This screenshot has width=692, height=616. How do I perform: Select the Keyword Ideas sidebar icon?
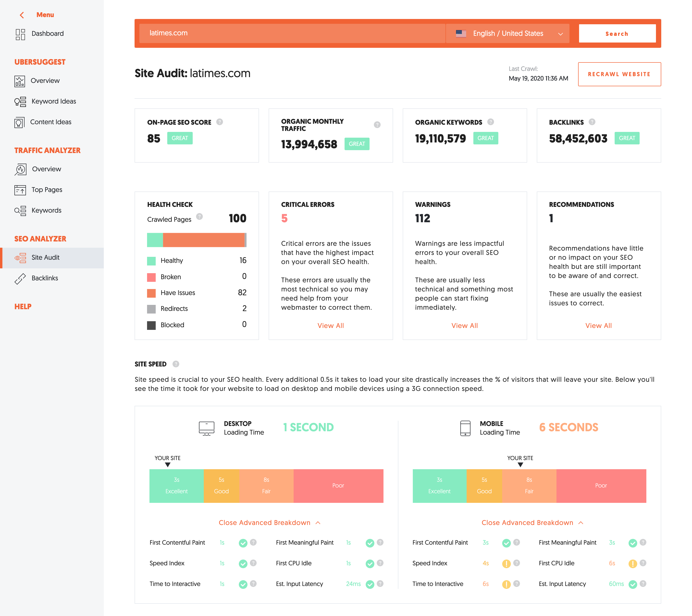click(x=20, y=101)
